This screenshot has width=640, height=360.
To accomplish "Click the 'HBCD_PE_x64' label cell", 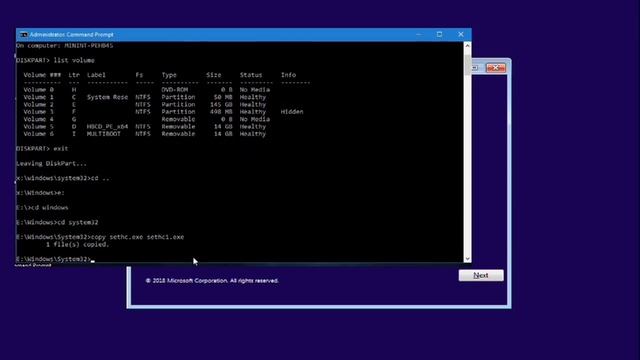I will (107, 127).
